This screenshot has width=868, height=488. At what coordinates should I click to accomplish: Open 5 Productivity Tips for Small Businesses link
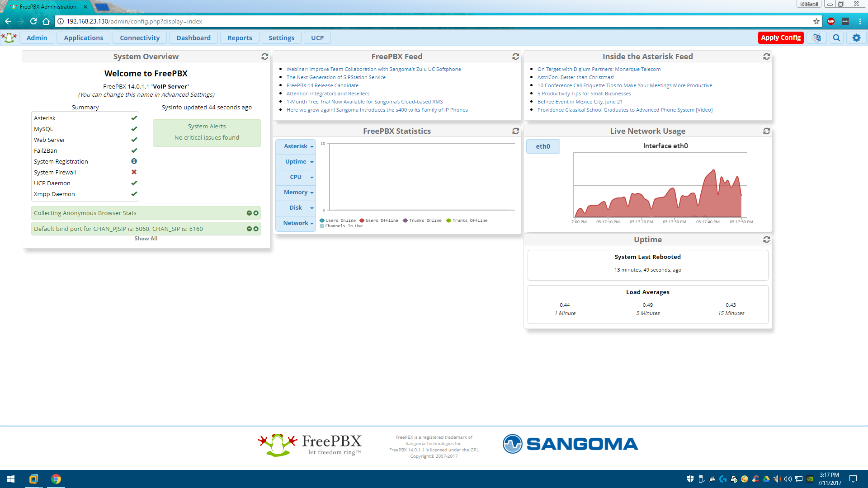[584, 94]
